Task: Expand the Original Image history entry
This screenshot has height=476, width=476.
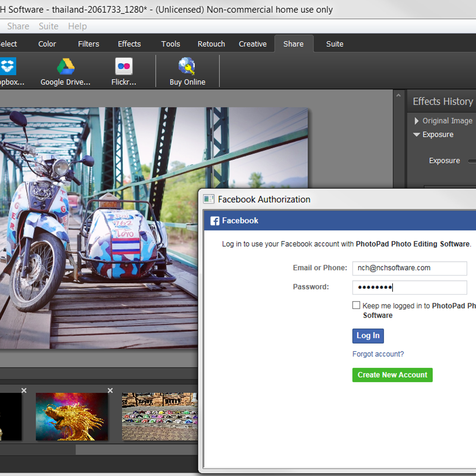Action: (416, 121)
